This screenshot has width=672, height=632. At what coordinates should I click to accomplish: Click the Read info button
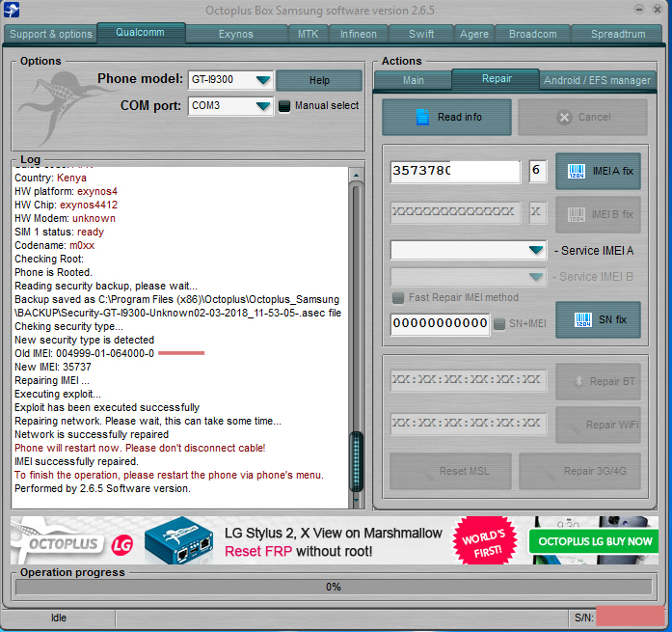446,117
